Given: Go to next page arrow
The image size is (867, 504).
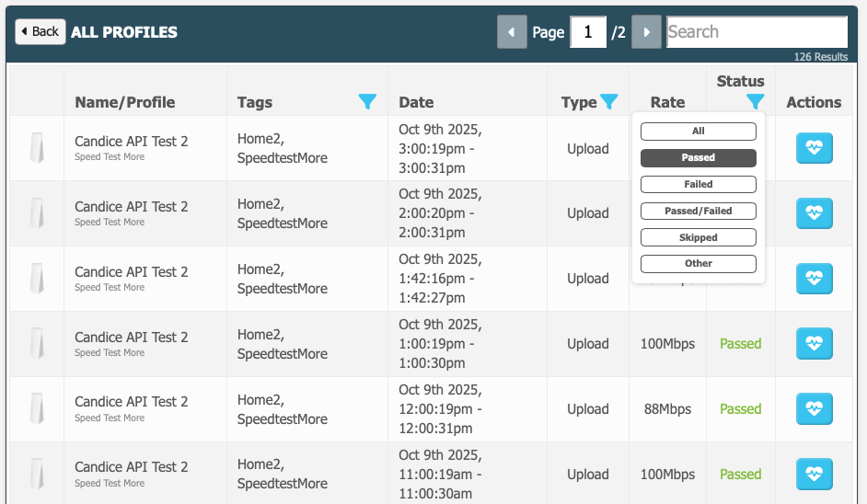Looking at the screenshot, I should 647,32.
